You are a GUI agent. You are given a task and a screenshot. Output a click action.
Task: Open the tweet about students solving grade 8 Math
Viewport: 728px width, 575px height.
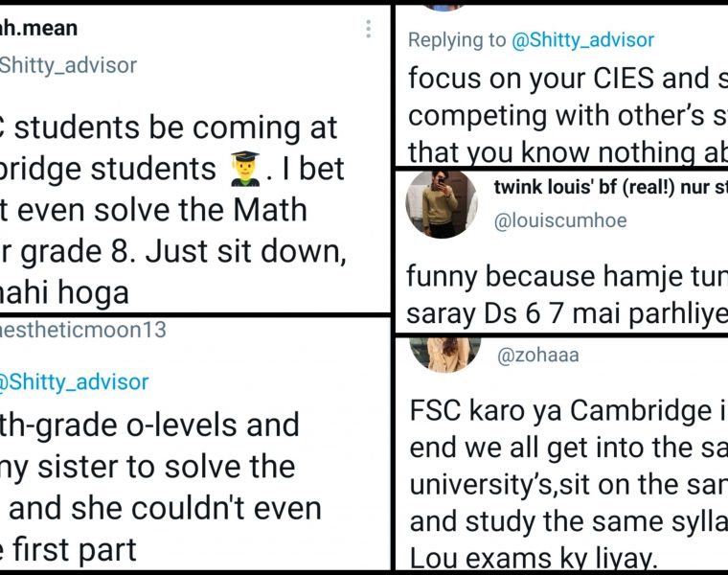pyautogui.click(x=172, y=211)
